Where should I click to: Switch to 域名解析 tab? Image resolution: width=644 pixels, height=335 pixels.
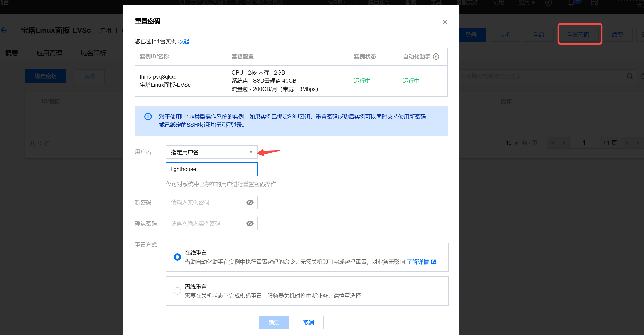pos(93,53)
